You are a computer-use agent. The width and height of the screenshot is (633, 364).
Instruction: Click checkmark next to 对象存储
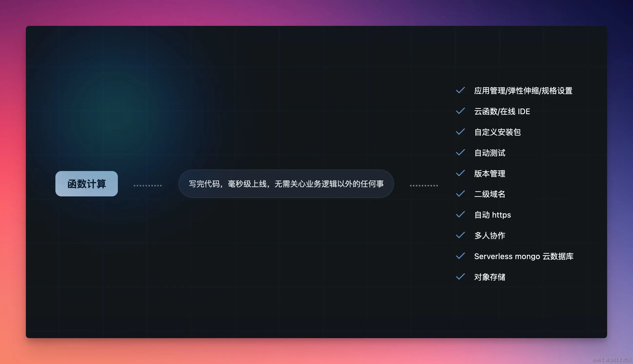click(460, 277)
